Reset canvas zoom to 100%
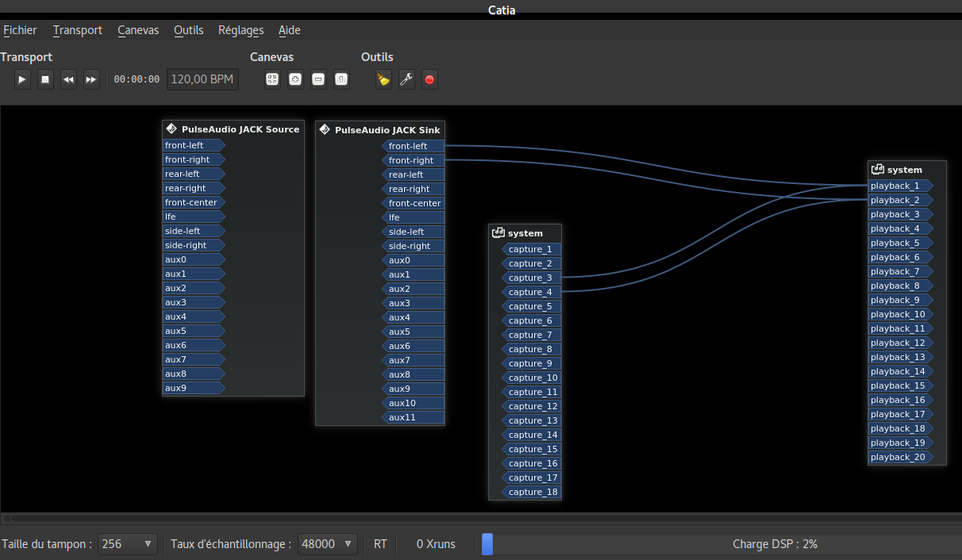This screenshot has width=962, height=560. (341, 79)
